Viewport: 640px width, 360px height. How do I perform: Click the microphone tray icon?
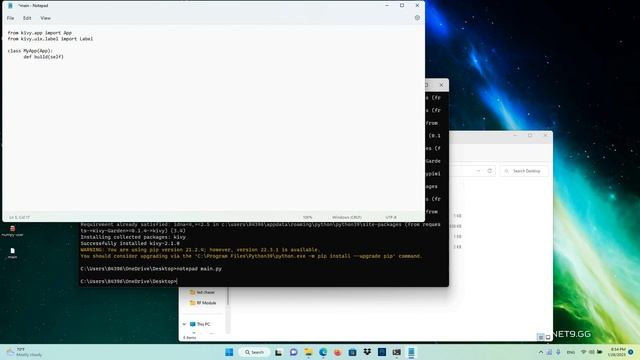coord(558,352)
